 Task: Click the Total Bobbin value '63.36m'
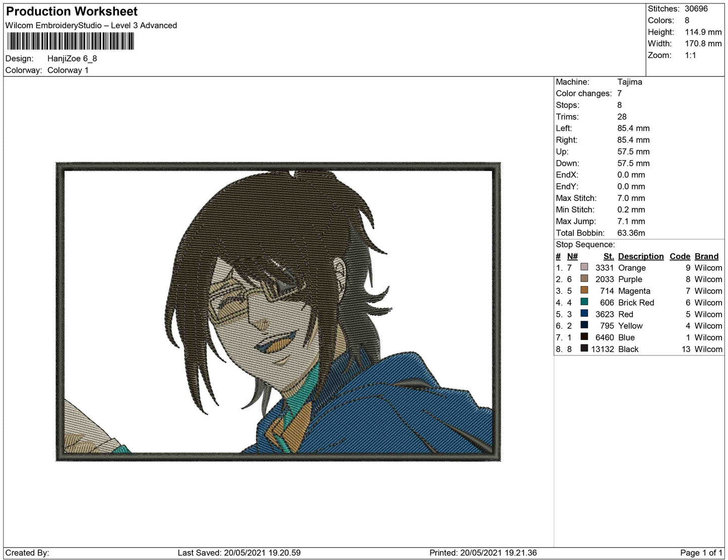[631, 233]
